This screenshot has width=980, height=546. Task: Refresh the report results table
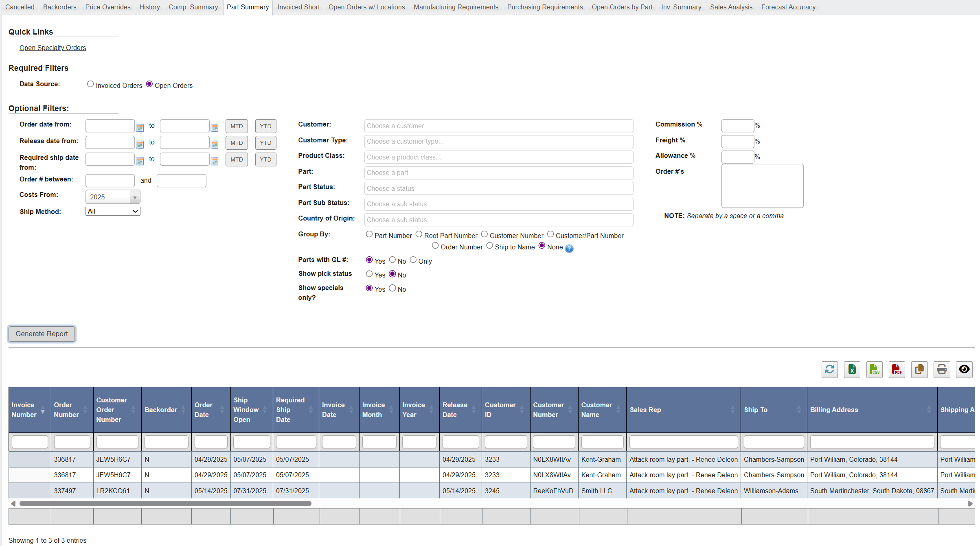[x=829, y=369]
